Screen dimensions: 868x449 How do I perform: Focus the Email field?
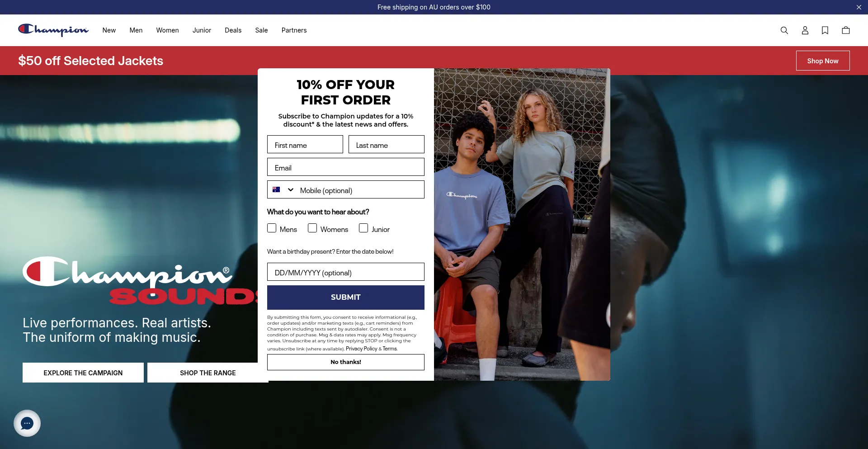pos(346,167)
